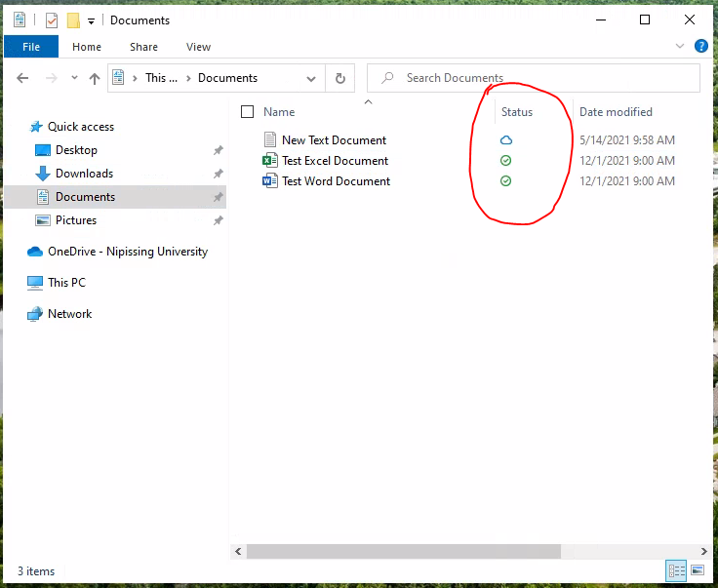Screen dimensions: 718x588
Task: Open the File menu
Action: click(30, 46)
